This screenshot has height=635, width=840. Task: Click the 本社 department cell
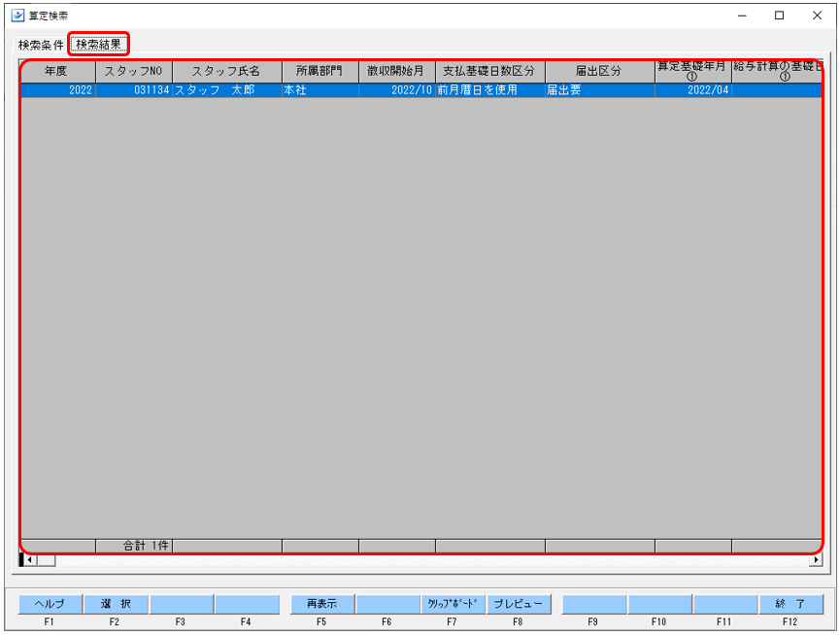(319, 90)
